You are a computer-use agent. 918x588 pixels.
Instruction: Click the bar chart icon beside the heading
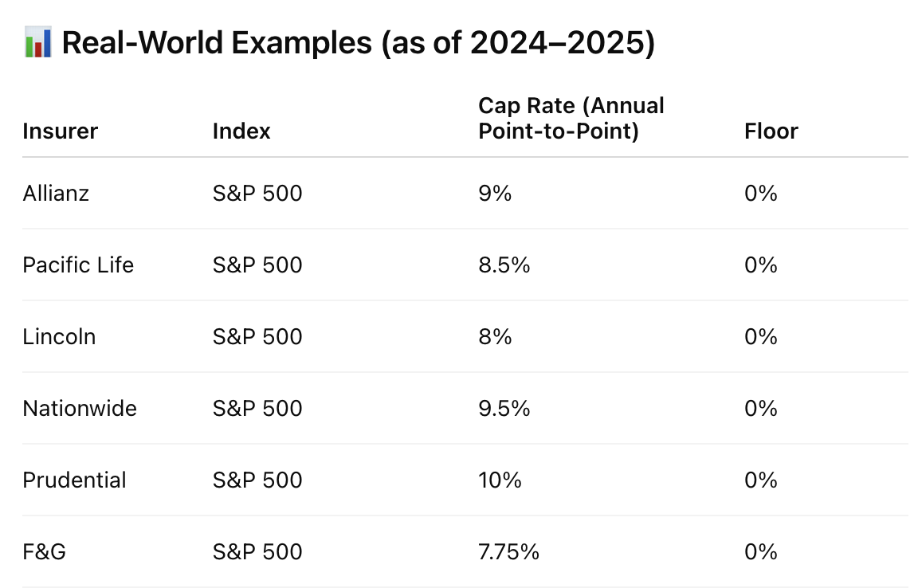pyautogui.click(x=37, y=42)
